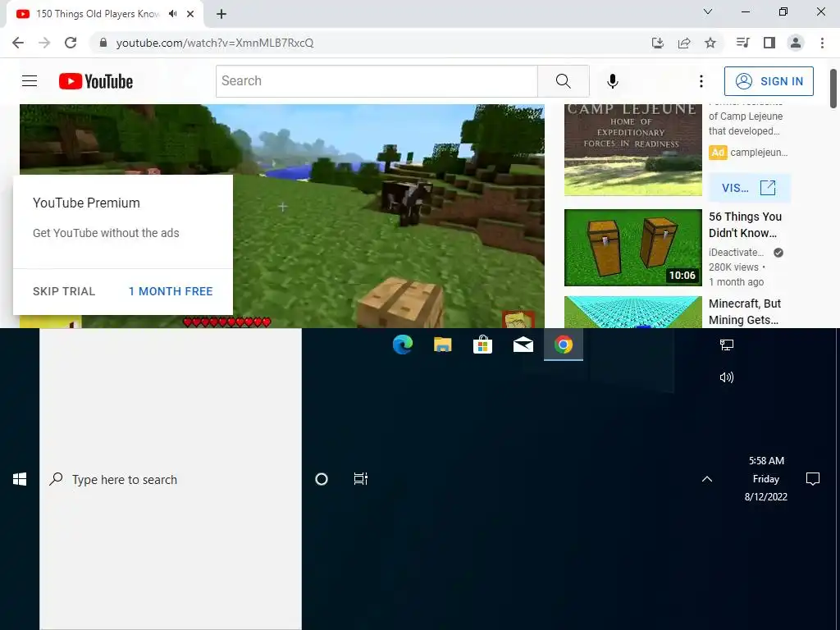Open the tab search chevron
The image size is (840, 630).
pos(708,11)
